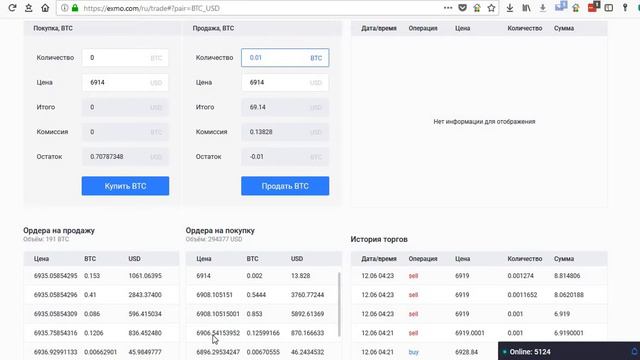The width and height of the screenshot is (640, 360).
Task: Click sell Остаток field showing -0.01
Action: (285, 157)
